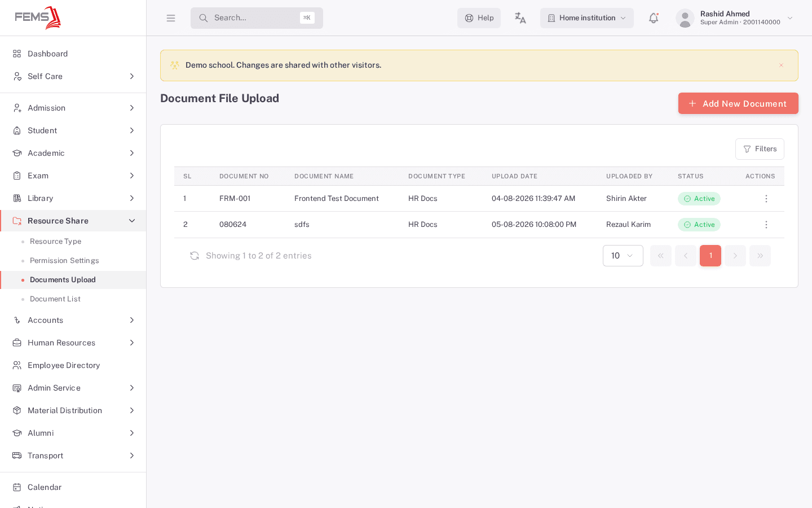Open actions menu for sdfs row
This screenshot has width=812, height=508.
pyautogui.click(x=766, y=225)
